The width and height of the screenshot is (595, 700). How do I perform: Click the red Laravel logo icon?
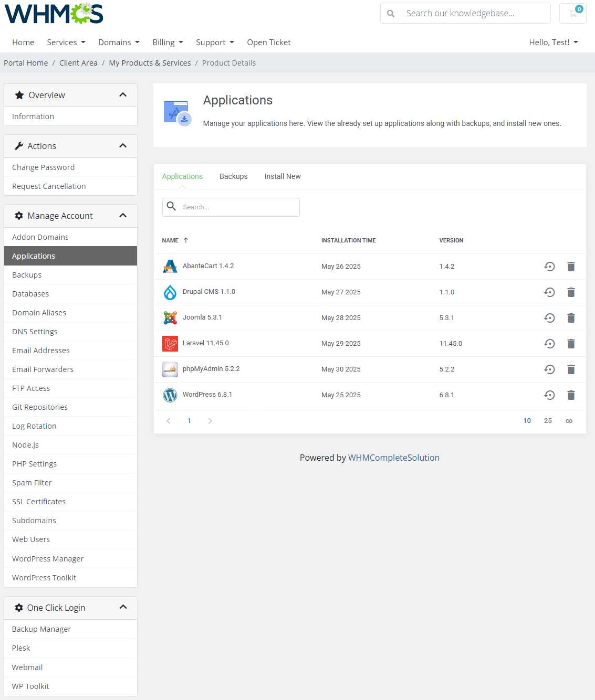point(170,344)
